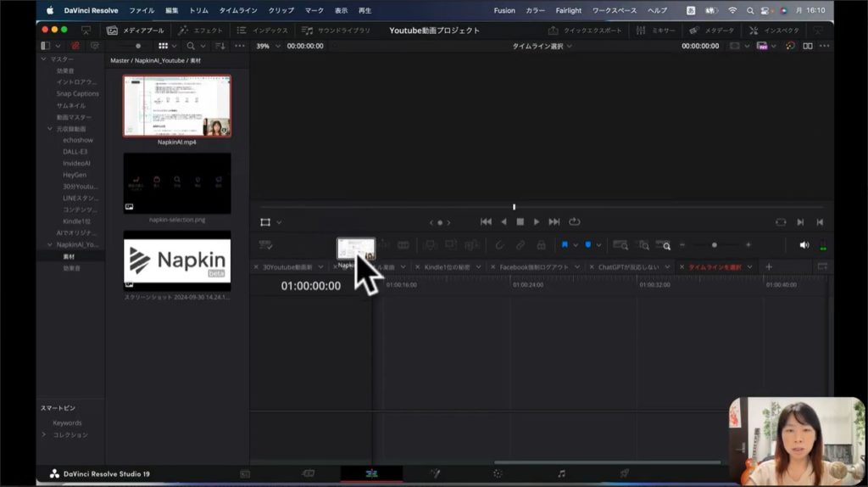Toggle loop playback in transport controls
868x487 pixels.
575,222
